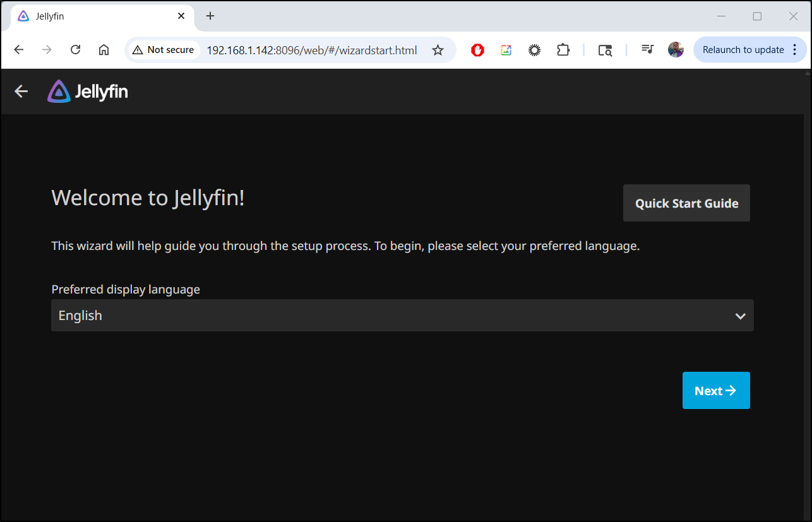812x522 pixels.
Task: Open the Extensions puzzle piece menu
Action: click(x=563, y=50)
